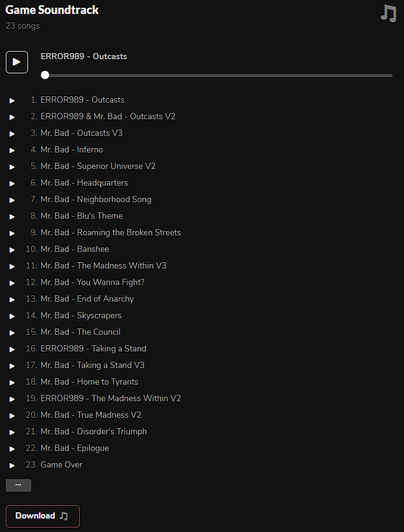This screenshot has height=532, width=404.
Task: Click play arrow beside Neighborhood Song
Action: coord(12,200)
